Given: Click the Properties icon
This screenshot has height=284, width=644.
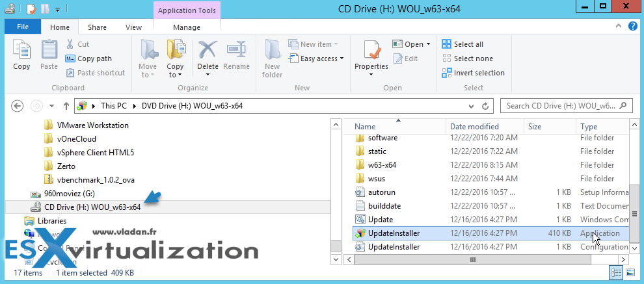Looking at the screenshot, I should tap(371, 49).
